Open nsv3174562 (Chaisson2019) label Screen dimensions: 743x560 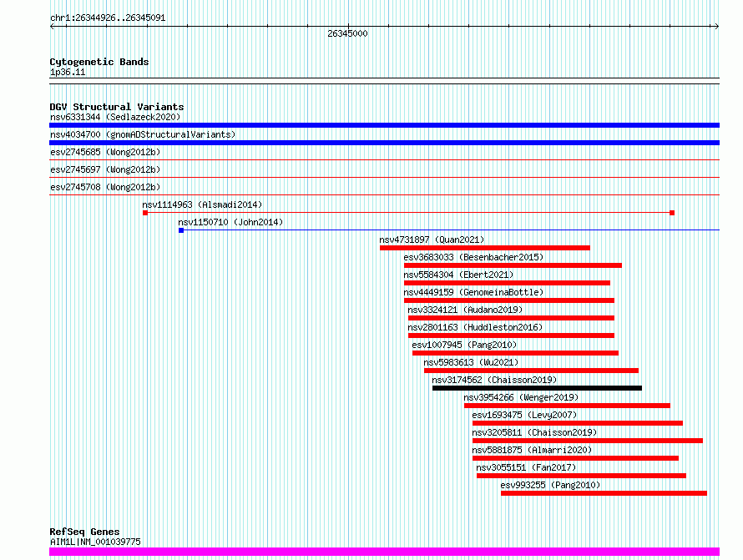coord(494,380)
